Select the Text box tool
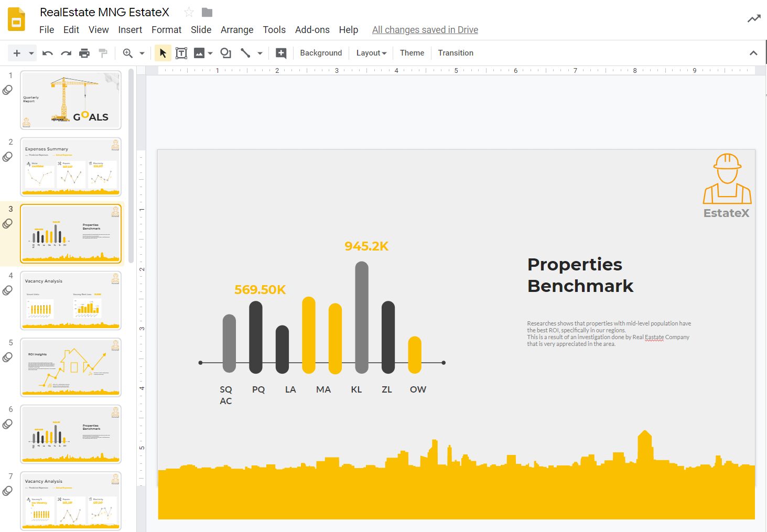Image resolution: width=767 pixels, height=532 pixels. tap(181, 52)
